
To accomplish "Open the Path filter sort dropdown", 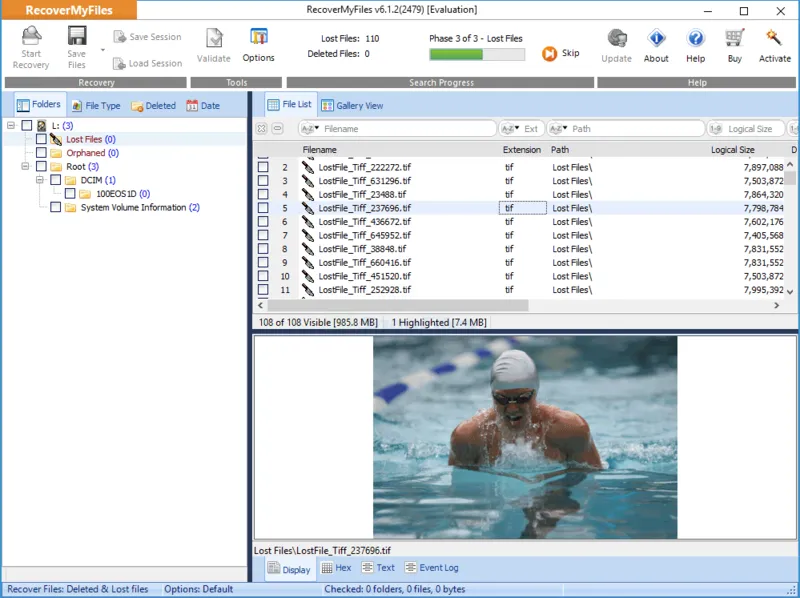I will (559, 129).
